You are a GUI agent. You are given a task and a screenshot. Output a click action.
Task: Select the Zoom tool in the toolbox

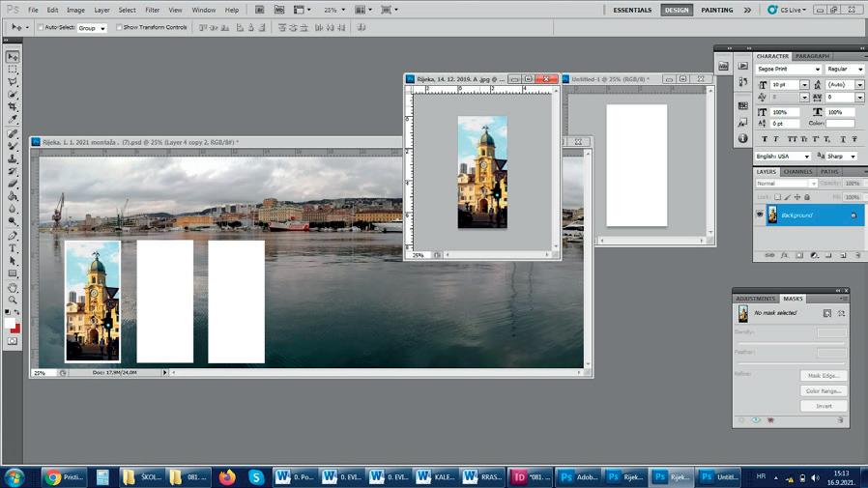coord(13,300)
